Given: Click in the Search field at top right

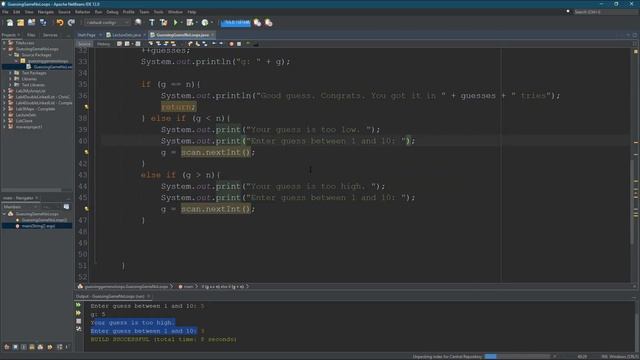Looking at the screenshot, I should click(605, 12).
